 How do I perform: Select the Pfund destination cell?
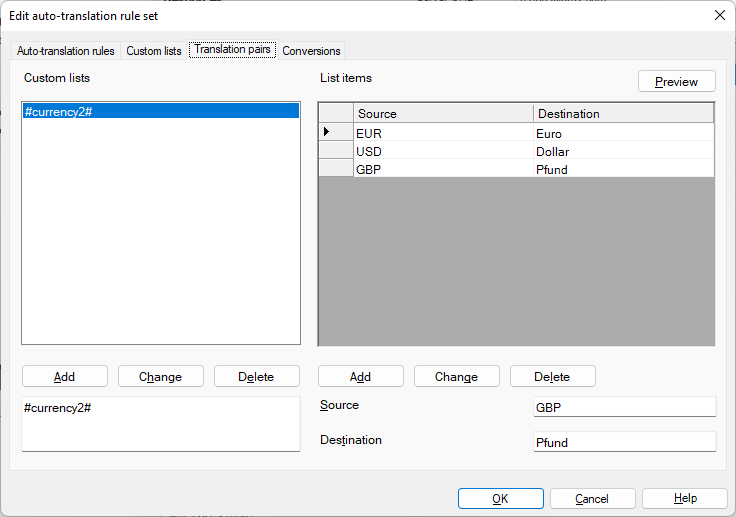(x=623, y=170)
